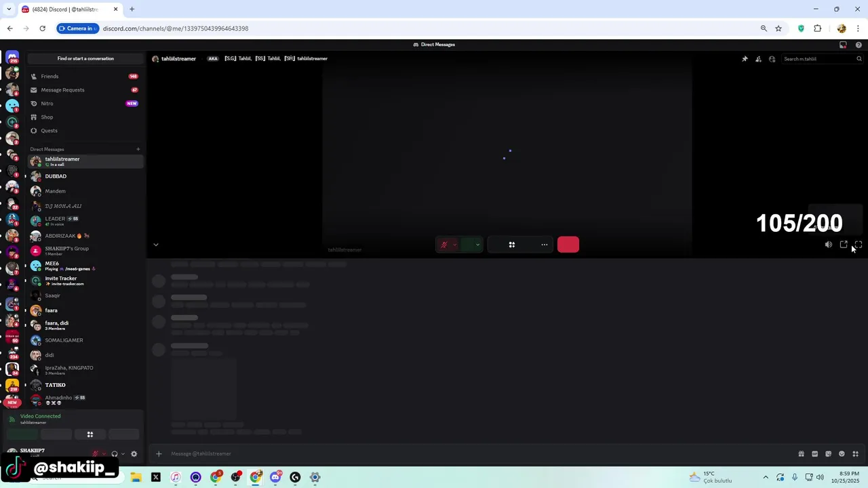Open apps launcher icon in message bar
Viewport: 868px width, 488px height.
855,454
